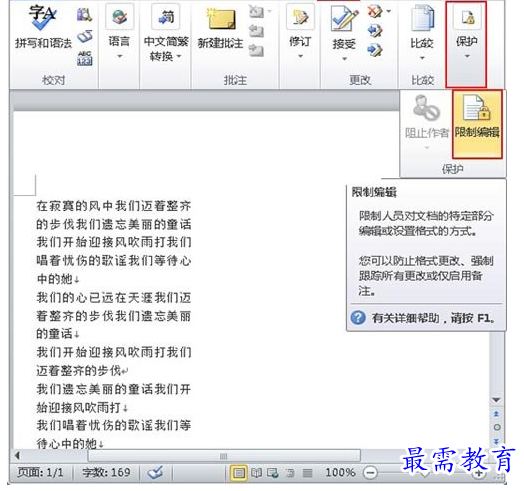Add a New Comment (新建批注)
Viewport: 524px width, 491px height.
[221, 29]
